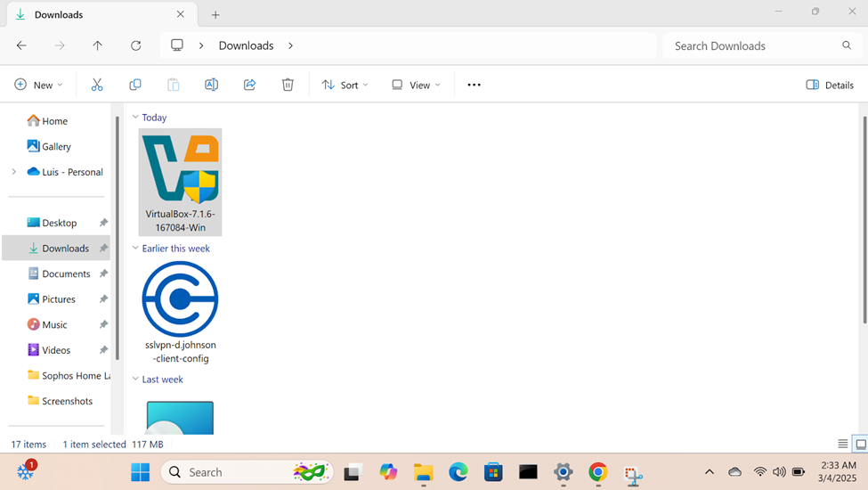Refresh the Downloads folder
Viewport: 868px width, 490px height.
pyautogui.click(x=135, y=45)
